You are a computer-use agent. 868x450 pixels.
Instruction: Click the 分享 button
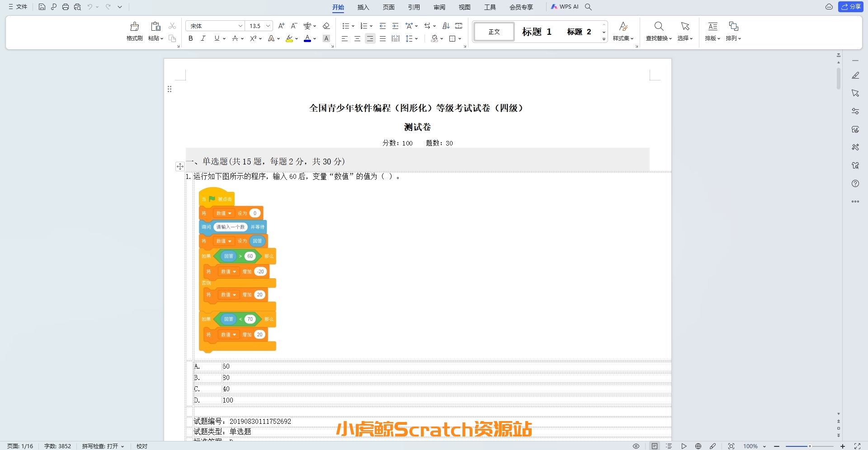click(x=852, y=7)
